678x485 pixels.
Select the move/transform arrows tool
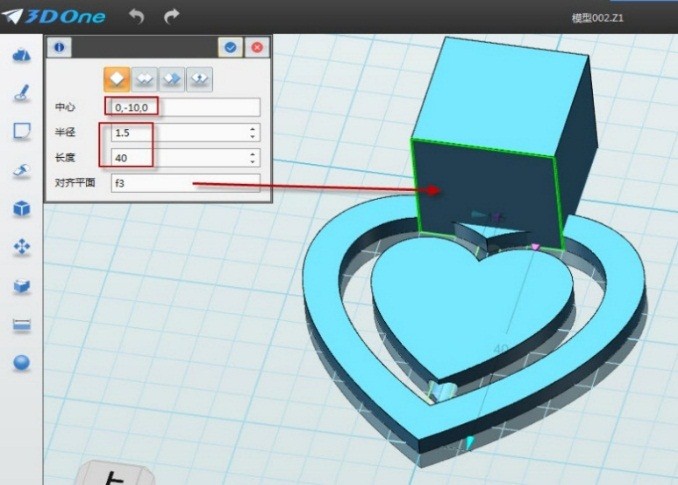[x=21, y=247]
